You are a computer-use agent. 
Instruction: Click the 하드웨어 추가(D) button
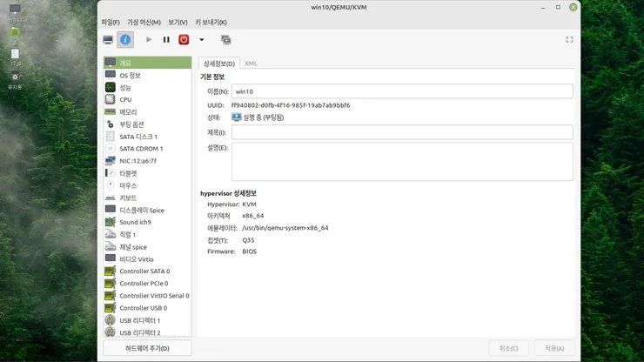(147, 348)
